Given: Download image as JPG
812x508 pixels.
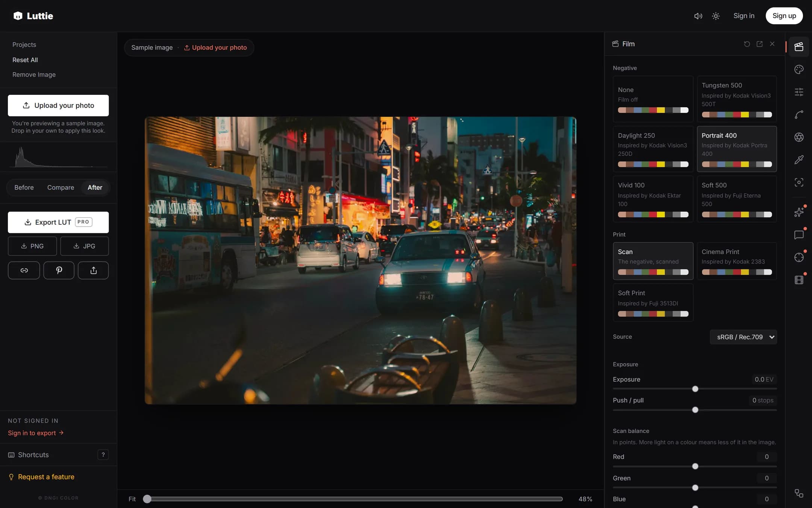Looking at the screenshot, I should coord(85,246).
